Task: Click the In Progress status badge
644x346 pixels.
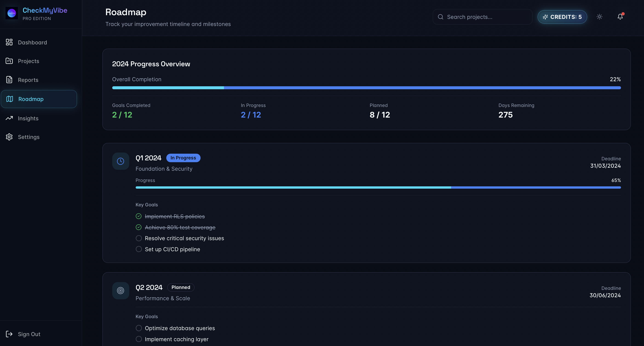Action: pyautogui.click(x=183, y=158)
